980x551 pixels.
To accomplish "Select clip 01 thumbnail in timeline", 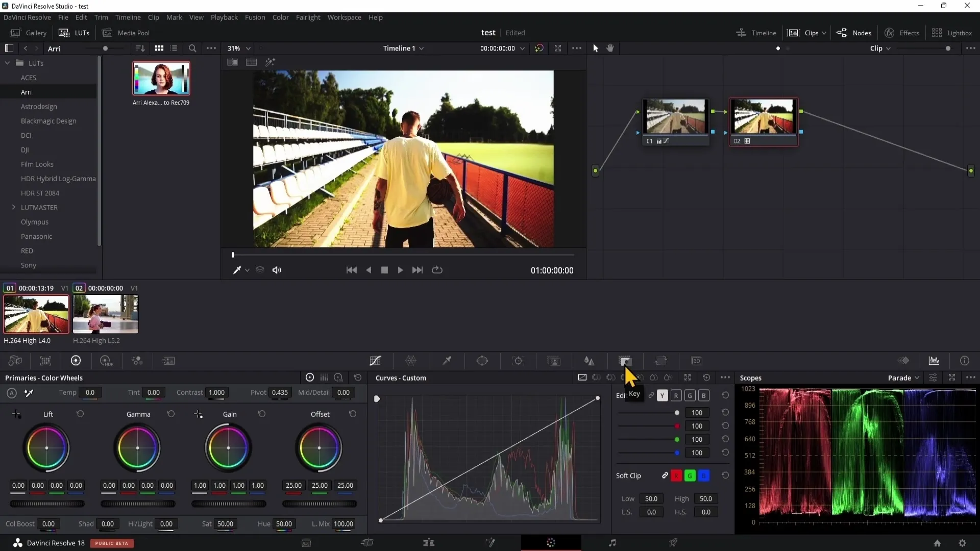I will (36, 314).
